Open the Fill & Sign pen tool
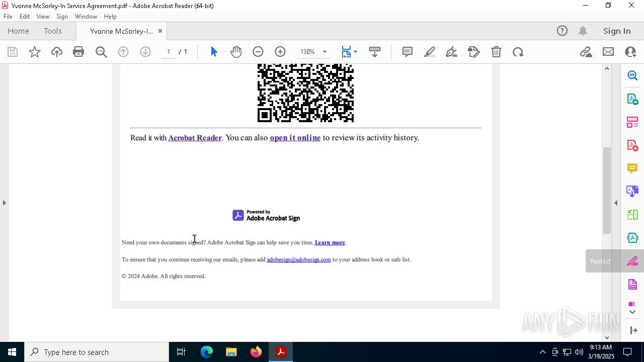Image resolution: width=644 pixels, height=362 pixels. [452, 52]
